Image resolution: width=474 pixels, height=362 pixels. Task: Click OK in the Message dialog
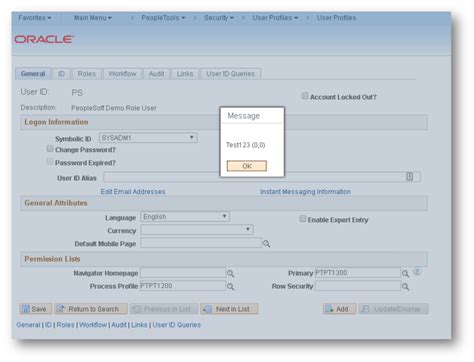[x=247, y=166]
